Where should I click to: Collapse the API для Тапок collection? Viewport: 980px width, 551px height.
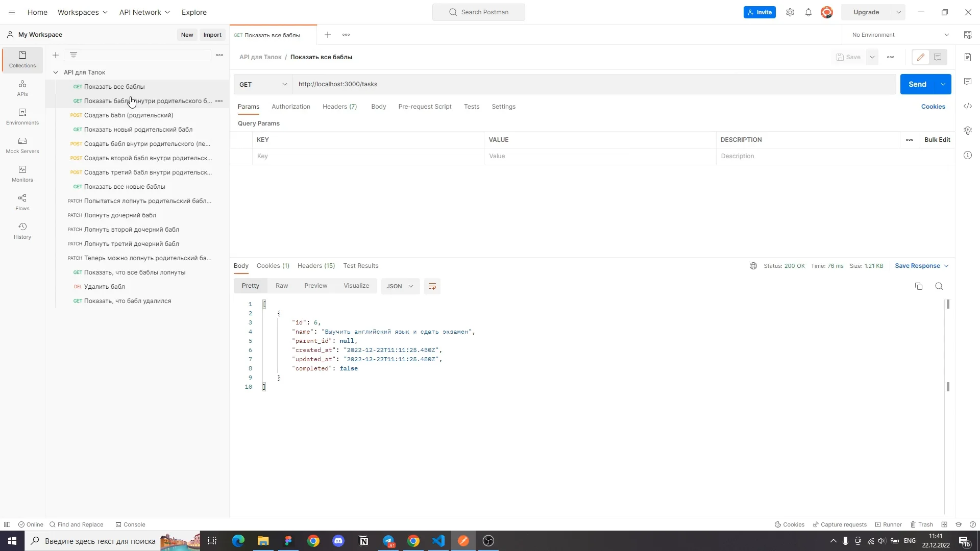point(56,72)
